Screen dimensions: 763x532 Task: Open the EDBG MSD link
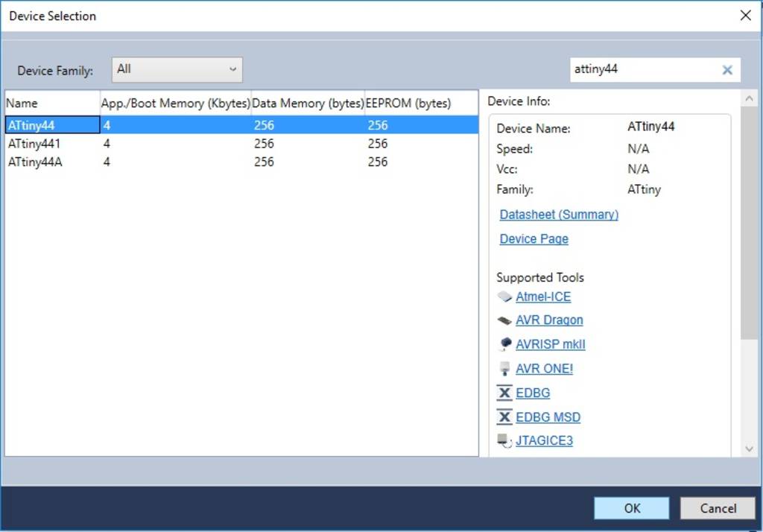point(548,417)
